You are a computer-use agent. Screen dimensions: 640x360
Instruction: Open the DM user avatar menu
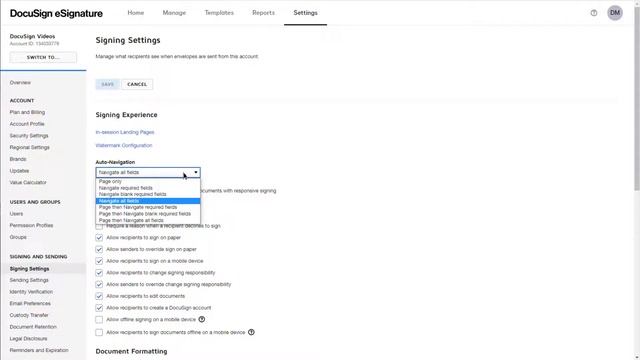[x=615, y=13]
